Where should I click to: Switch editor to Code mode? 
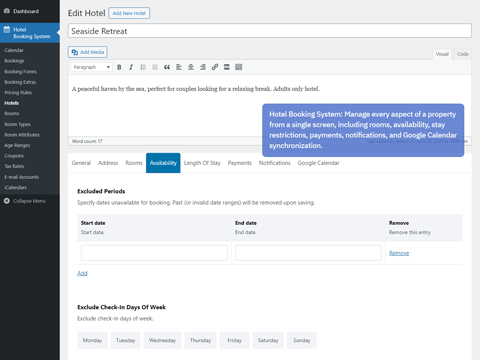click(462, 54)
